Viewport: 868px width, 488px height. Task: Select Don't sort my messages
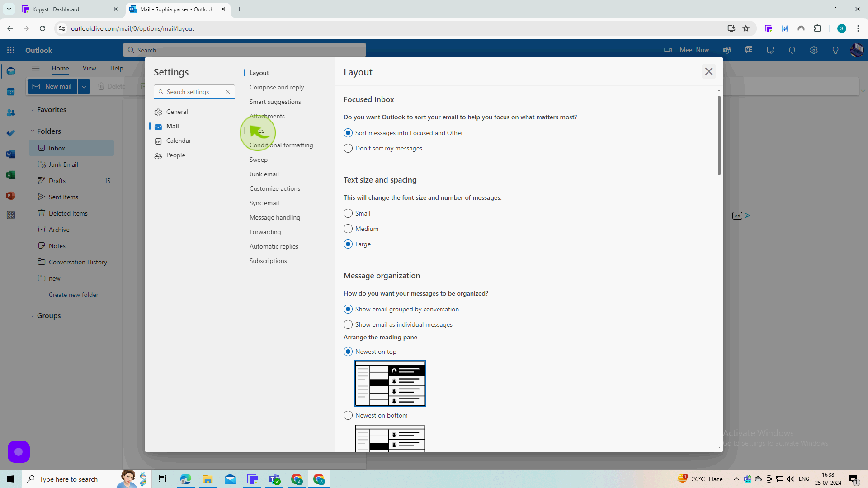348,148
